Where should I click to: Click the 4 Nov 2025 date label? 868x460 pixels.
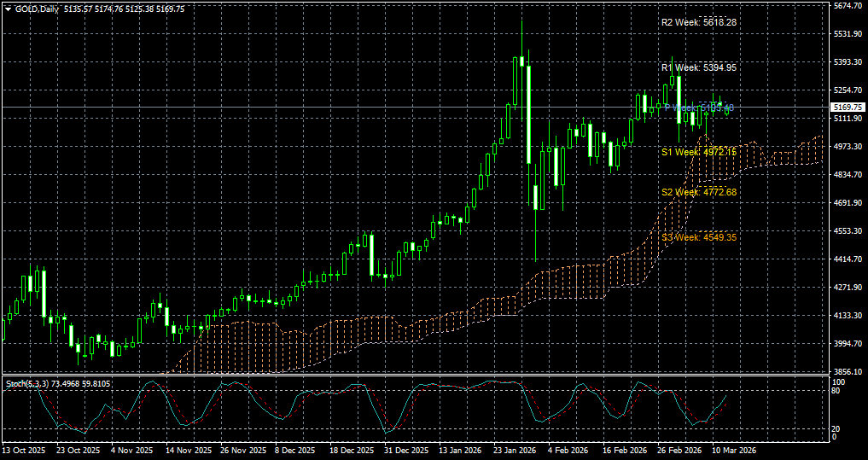(x=132, y=451)
